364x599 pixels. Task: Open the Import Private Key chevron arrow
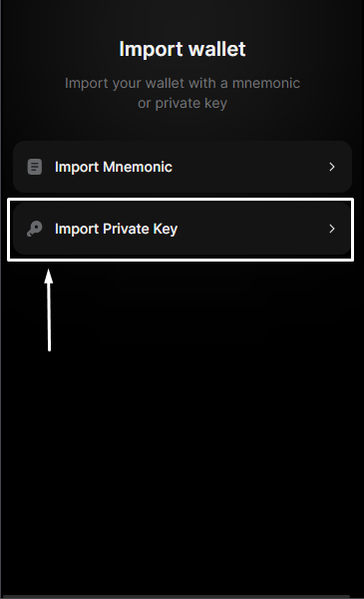(331, 229)
